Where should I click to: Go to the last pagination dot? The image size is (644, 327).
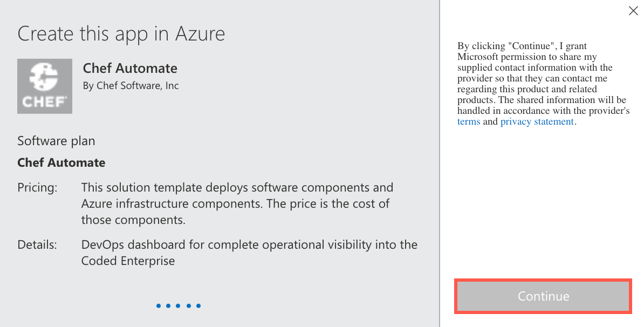pyautogui.click(x=198, y=306)
